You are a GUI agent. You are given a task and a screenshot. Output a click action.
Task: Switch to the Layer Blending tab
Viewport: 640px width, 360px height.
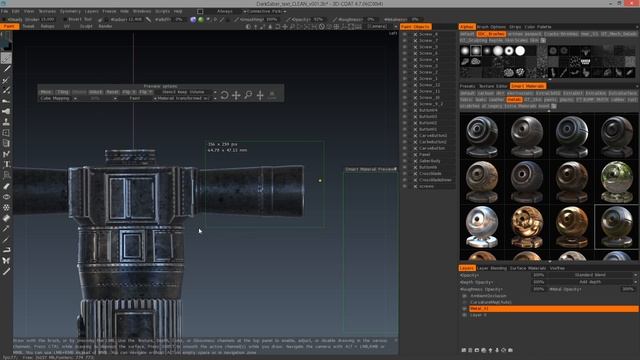pyautogui.click(x=491, y=268)
